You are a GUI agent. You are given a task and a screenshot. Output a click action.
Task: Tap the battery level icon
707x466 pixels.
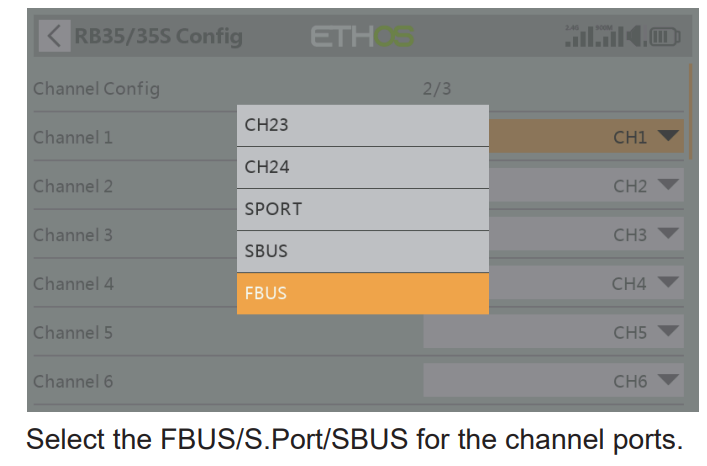click(x=663, y=38)
